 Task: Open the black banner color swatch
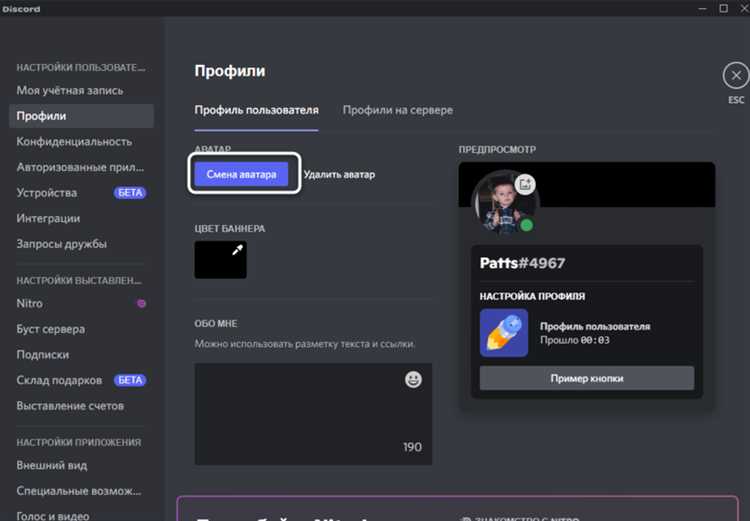[x=221, y=260]
